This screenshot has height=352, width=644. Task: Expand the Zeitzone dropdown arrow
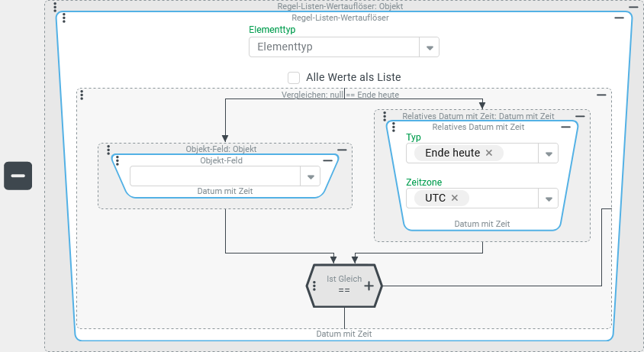pos(549,199)
